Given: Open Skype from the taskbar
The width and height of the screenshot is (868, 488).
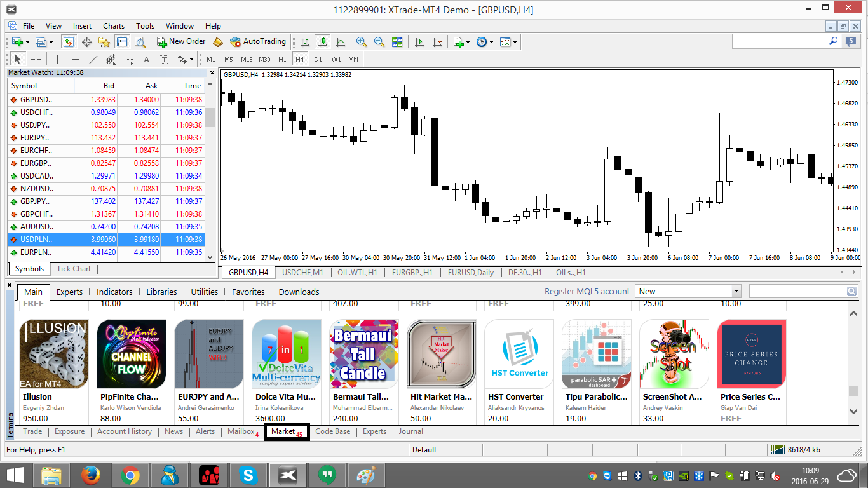Looking at the screenshot, I should [x=248, y=475].
